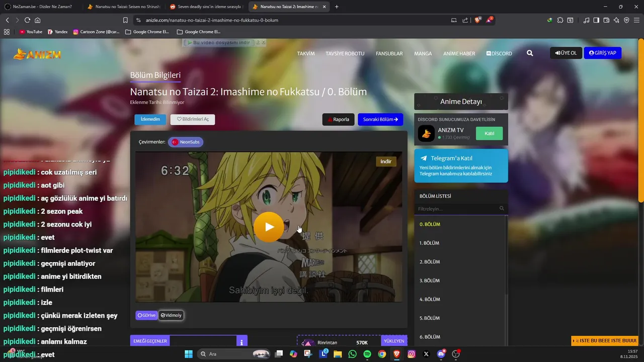This screenshot has width=644, height=362.
Task: Reload the page with the refresh icon
Action: (x=27, y=20)
